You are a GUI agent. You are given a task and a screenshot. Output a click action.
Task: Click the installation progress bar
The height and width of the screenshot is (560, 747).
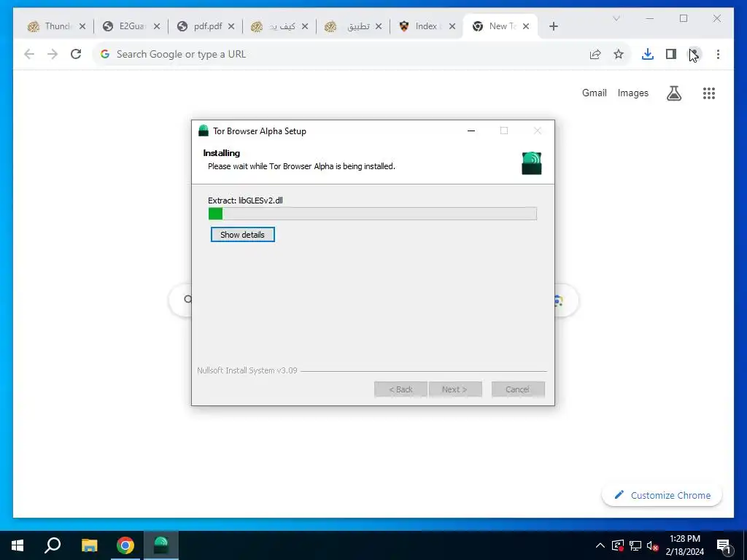pyautogui.click(x=373, y=214)
